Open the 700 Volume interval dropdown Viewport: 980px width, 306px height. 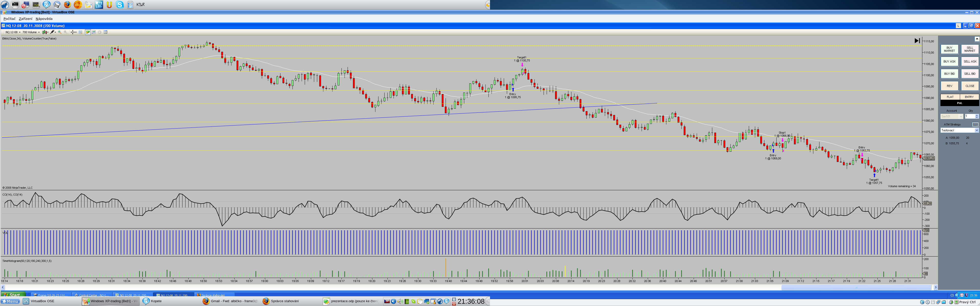click(39, 32)
